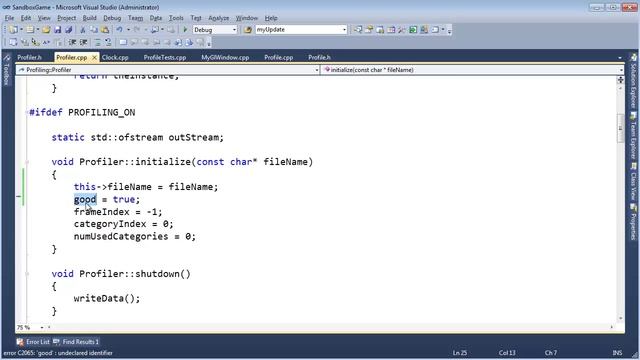Click the editor's horizontal scrollbar

pyautogui.click(x=330, y=327)
